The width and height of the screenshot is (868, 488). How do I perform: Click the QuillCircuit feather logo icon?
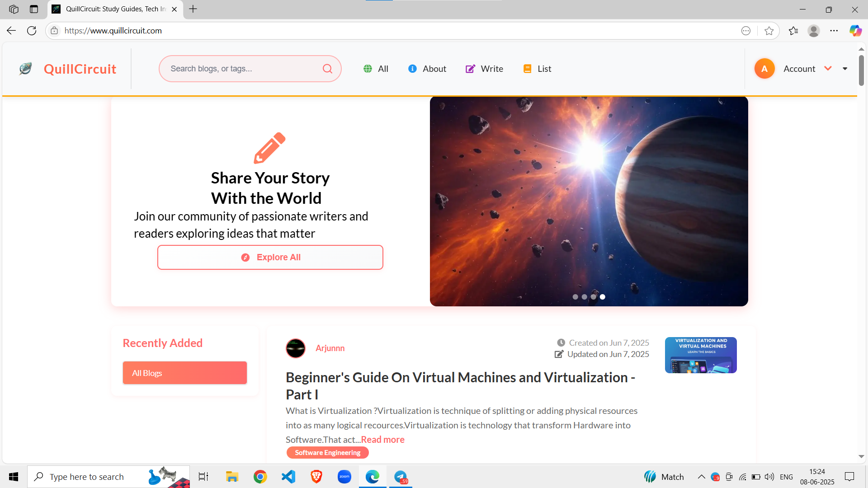pyautogui.click(x=26, y=69)
